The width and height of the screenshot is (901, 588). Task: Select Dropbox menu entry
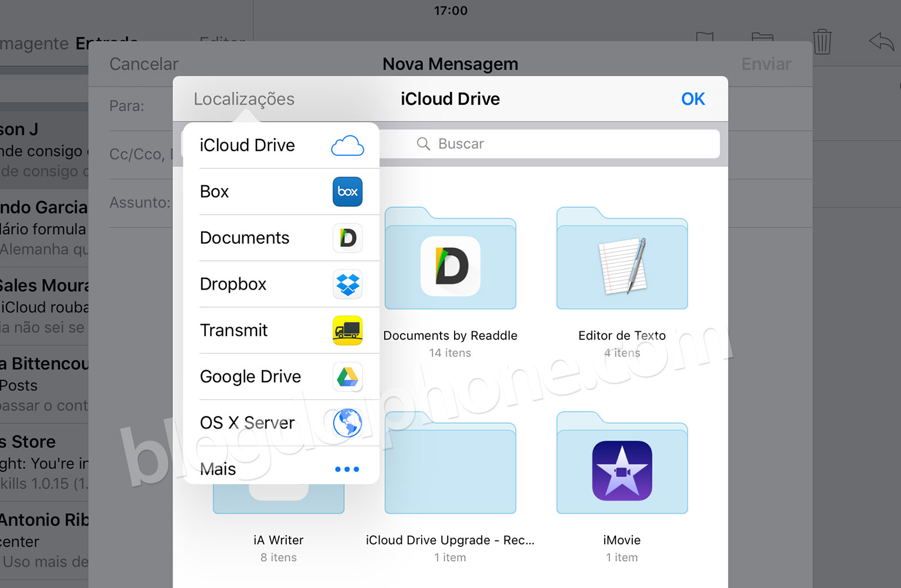[281, 284]
